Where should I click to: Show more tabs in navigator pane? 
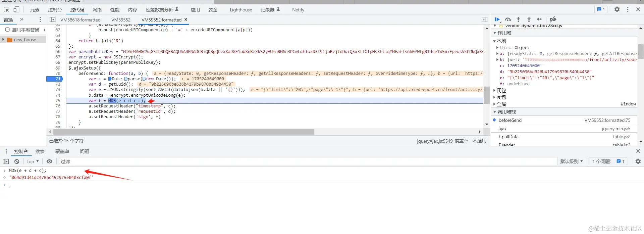click(x=22, y=19)
